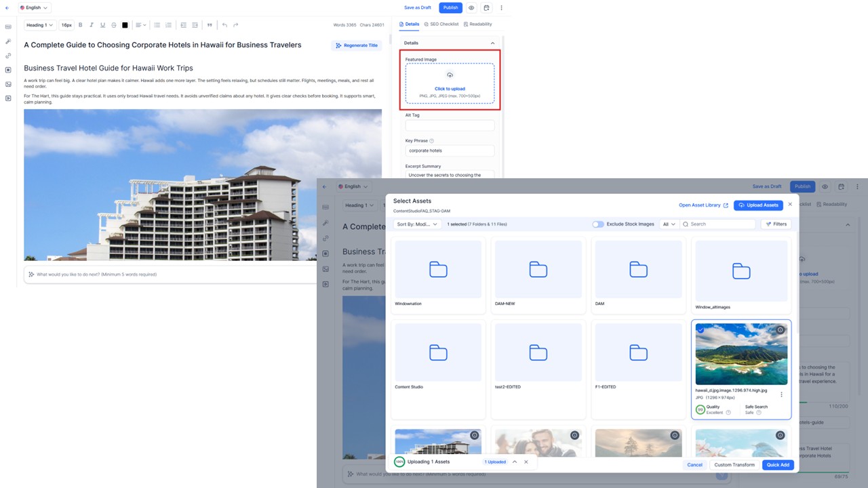868x488 pixels.
Task: Click the Upload Assets button
Action: [x=758, y=205]
